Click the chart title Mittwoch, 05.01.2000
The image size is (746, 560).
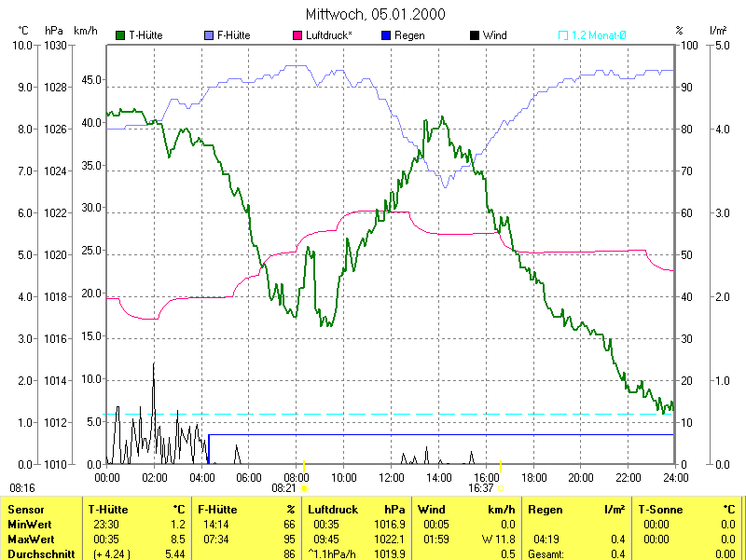tap(375, 14)
